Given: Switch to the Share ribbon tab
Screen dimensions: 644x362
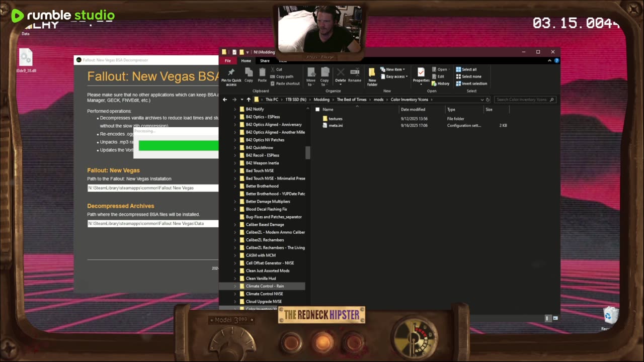Looking at the screenshot, I should pyautogui.click(x=265, y=60).
